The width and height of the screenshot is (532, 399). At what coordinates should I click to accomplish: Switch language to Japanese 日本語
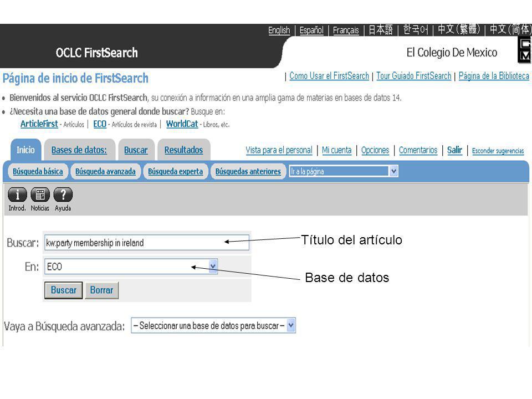pos(380,30)
